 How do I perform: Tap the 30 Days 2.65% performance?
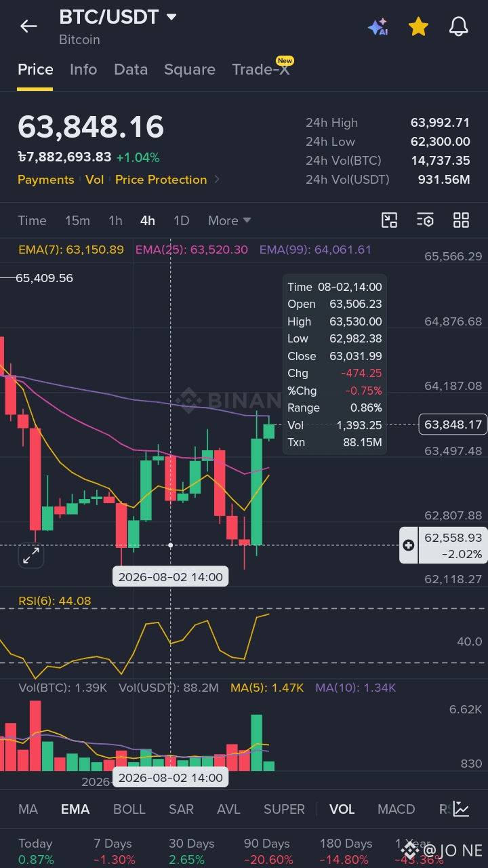point(191,852)
